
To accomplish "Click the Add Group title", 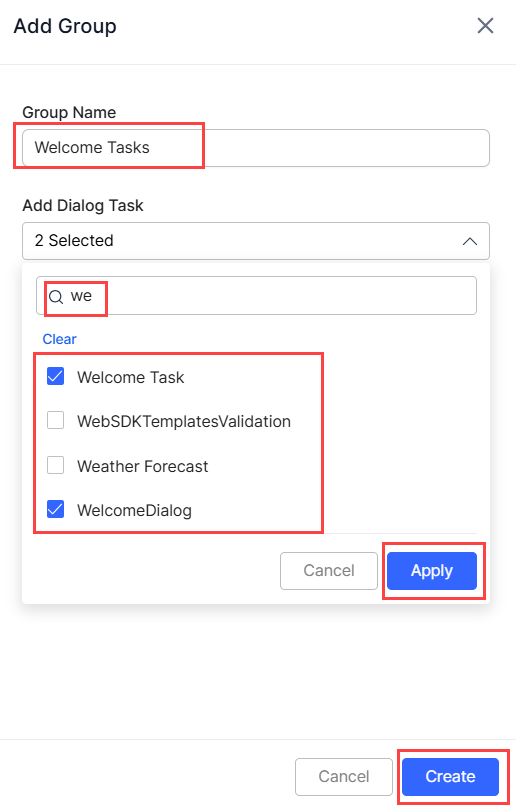I will pos(65,26).
